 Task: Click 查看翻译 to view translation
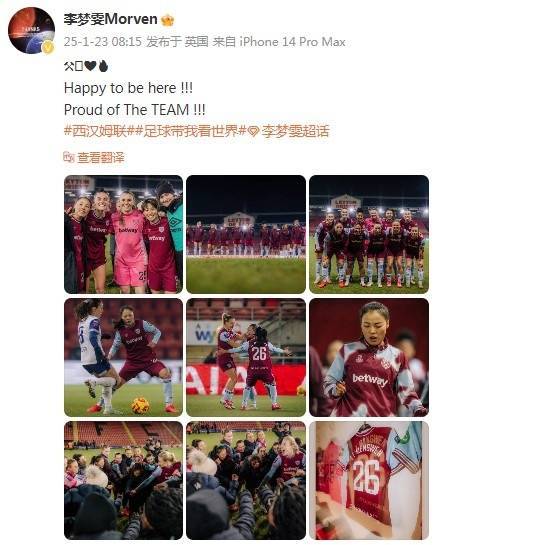[100, 157]
